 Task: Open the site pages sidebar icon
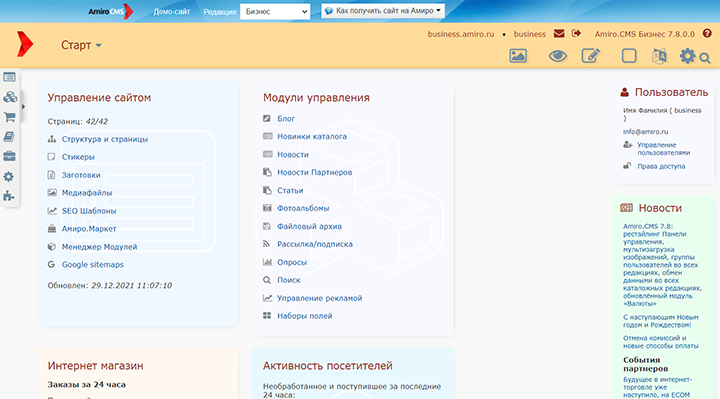click(9, 77)
